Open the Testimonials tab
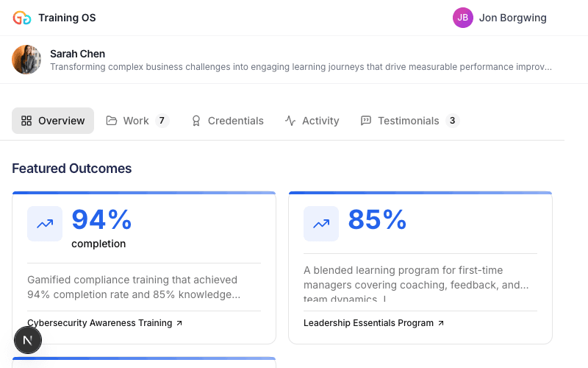This screenshot has width=588, height=368. click(x=409, y=121)
